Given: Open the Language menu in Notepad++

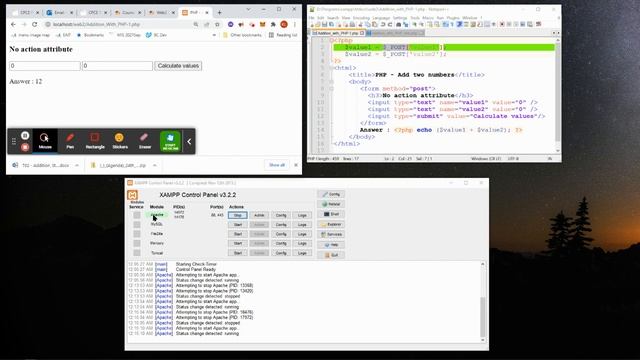Looking at the screenshot, I should 381,18.
